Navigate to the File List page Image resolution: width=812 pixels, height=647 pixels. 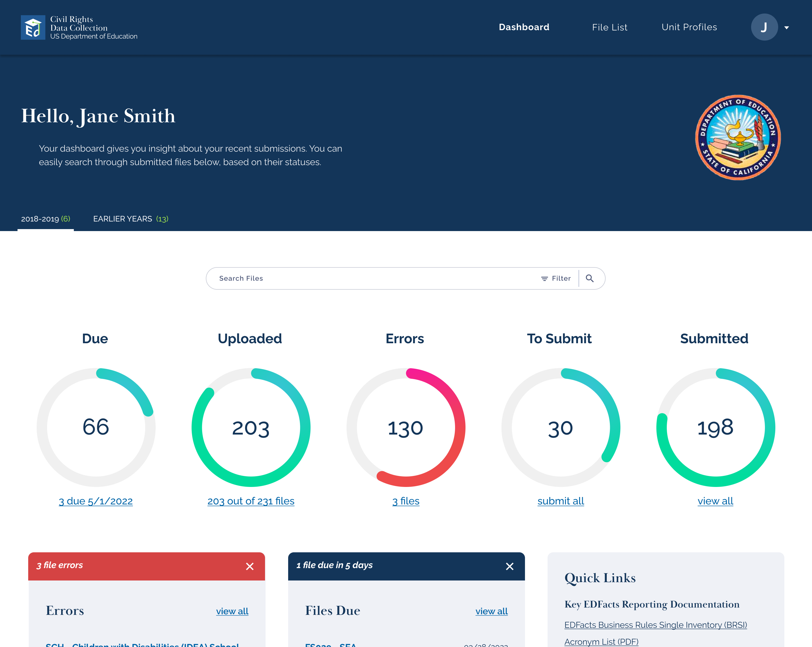[609, 27]
